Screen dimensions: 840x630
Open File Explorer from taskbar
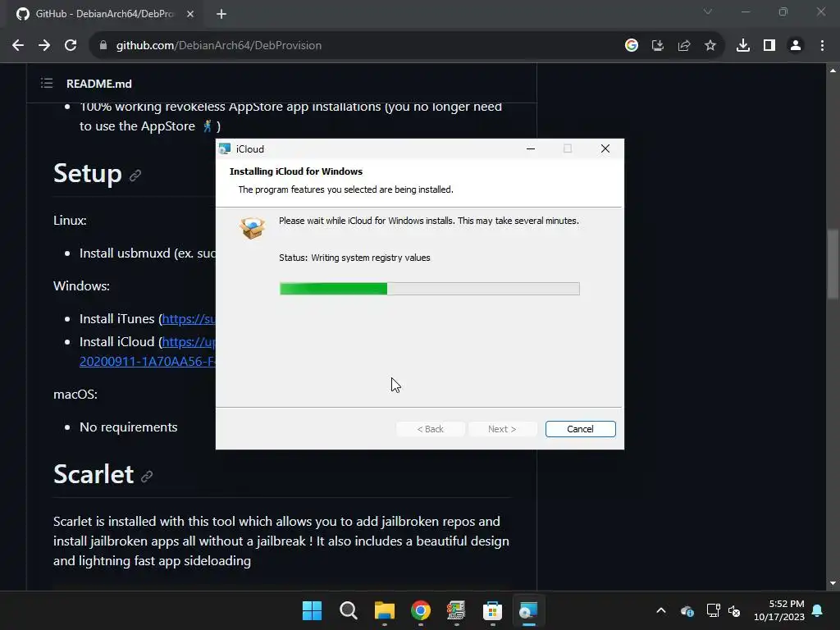click(x=384, y=610)
